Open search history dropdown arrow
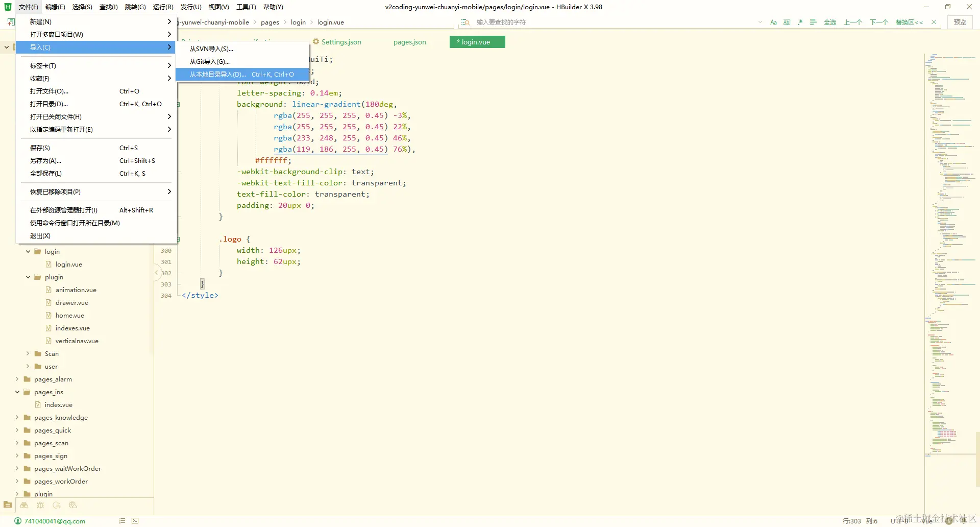Screen dimensions: 980x527 coord(760,22)
